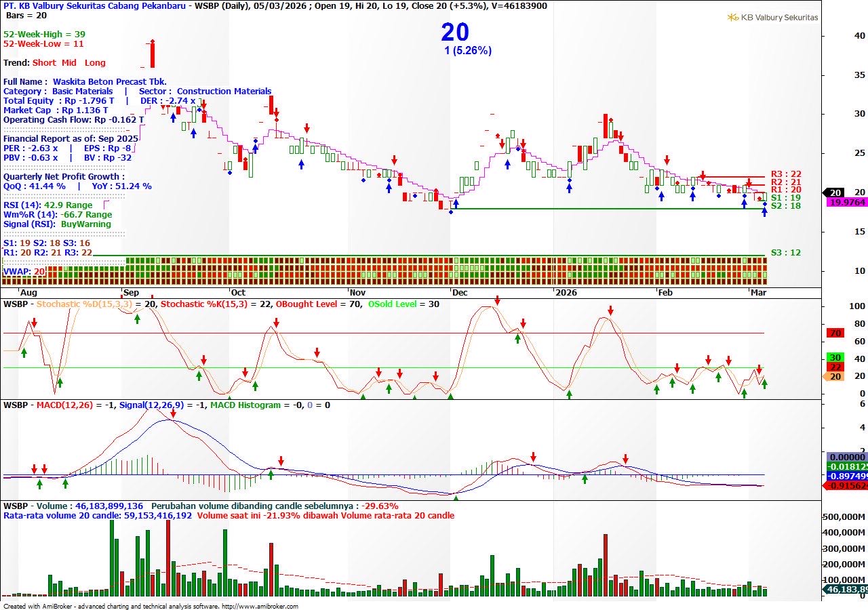The image size is (868, 610).
Task: Click the magenta 19.9764 price axis tag
Action: (x=847, y=202)
